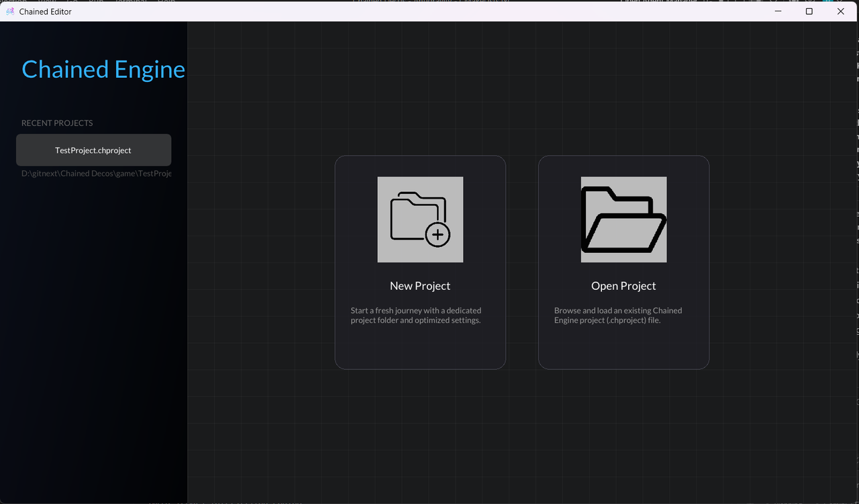Click the Chained Engine app icon in titlebar
This screenshot has width=859, height=504.
(10, 11)
